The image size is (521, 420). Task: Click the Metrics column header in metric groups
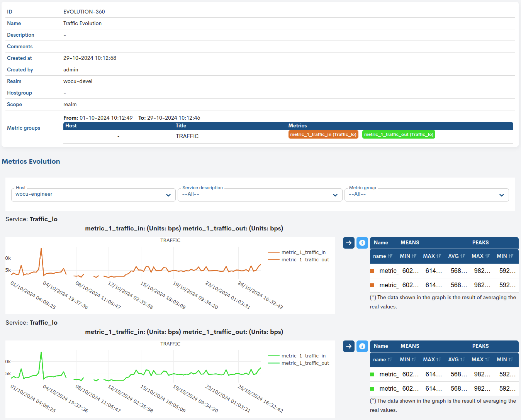(298, 125)
